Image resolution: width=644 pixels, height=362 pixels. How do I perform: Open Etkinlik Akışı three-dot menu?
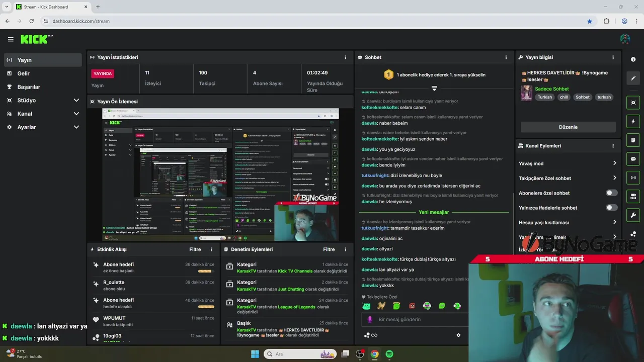tap(211, 249)
